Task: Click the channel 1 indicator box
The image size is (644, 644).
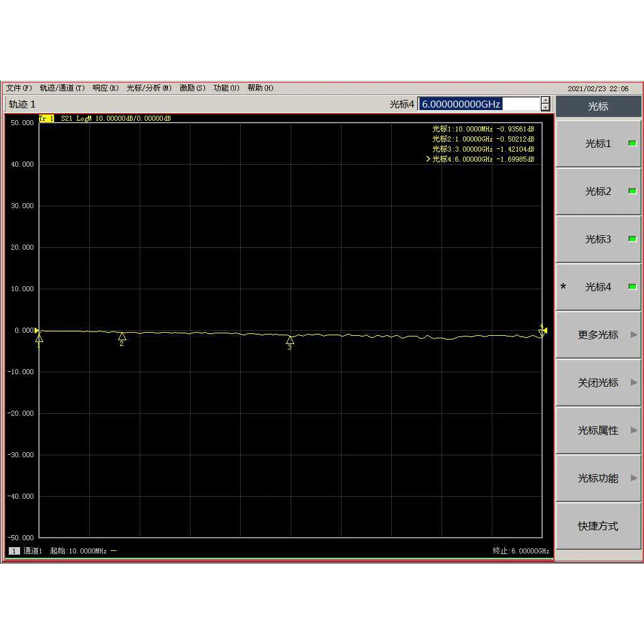Action: (x=14, y=551)
